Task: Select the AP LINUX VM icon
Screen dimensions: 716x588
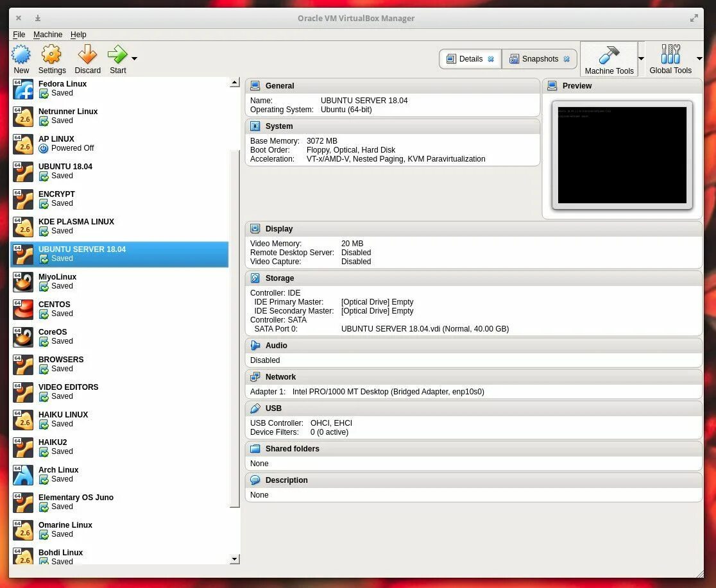Action: pos(23,144)
